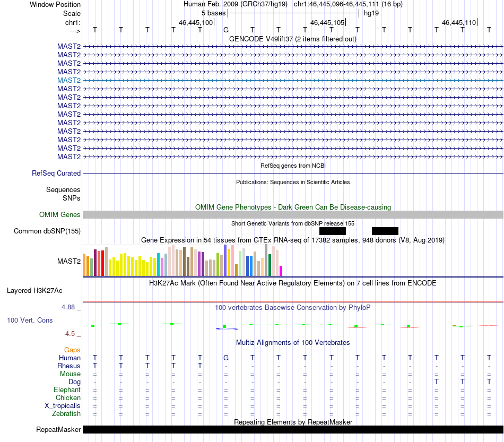The image size is (504, 442).
Task: Click the 'RepeatMasker' track label
Action: coord(58,429)
